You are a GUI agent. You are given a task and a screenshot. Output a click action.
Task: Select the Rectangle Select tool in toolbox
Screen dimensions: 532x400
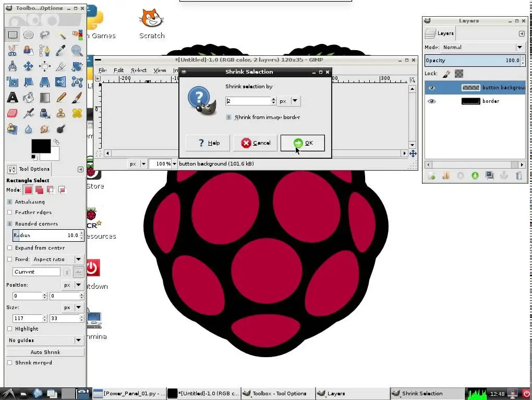13,34
